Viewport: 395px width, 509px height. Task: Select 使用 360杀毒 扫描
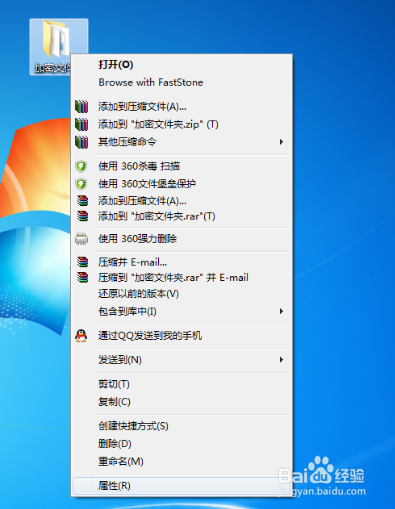point(182,166)
